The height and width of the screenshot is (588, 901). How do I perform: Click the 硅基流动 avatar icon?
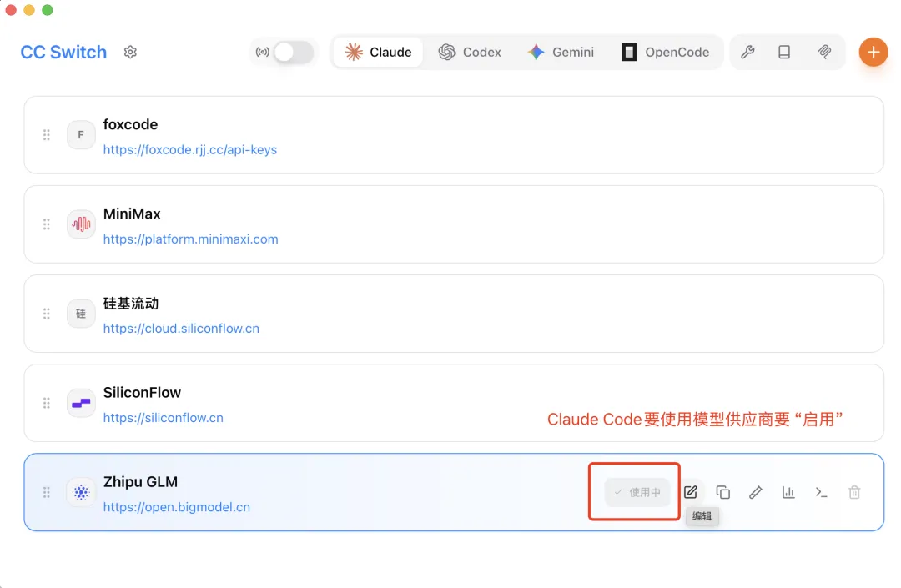click(x=81, y=314)
